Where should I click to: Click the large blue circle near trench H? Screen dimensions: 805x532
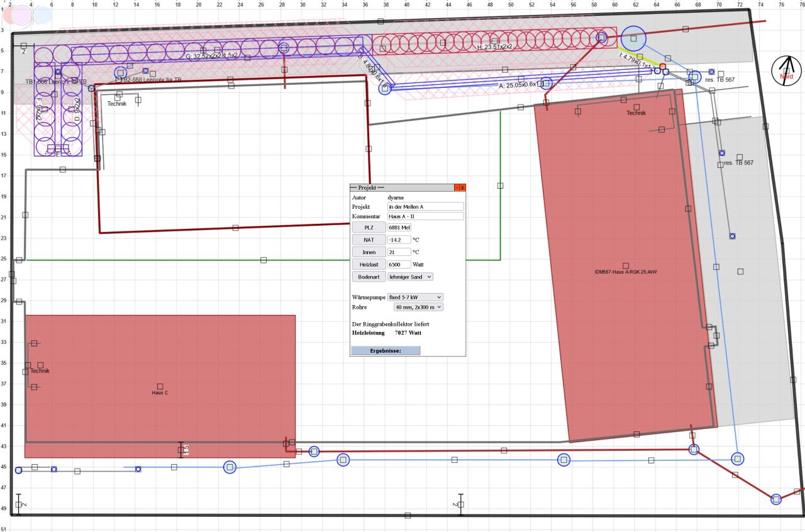tap(633, 38)
